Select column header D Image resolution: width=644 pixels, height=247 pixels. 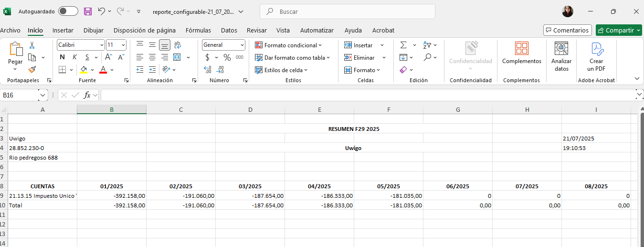250,109
